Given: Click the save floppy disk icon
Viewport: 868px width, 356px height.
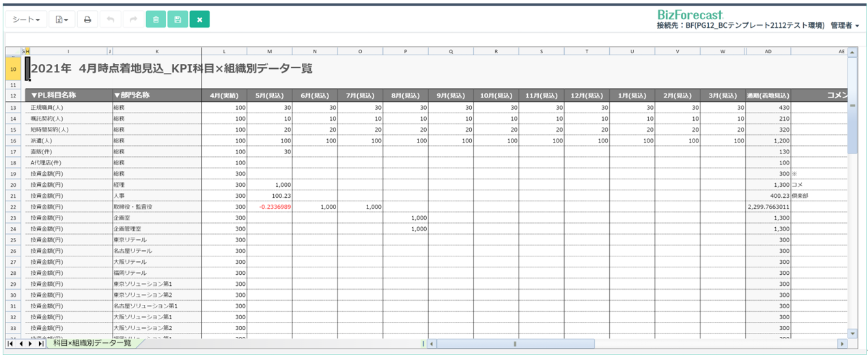Looking at the screenshot, I should coord(178,20).
